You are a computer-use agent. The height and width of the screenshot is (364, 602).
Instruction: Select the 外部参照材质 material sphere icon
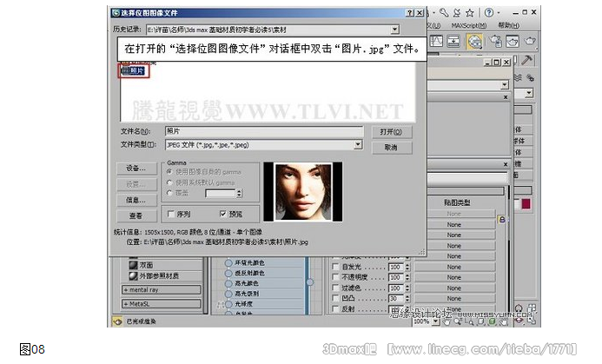coord(133,275)
